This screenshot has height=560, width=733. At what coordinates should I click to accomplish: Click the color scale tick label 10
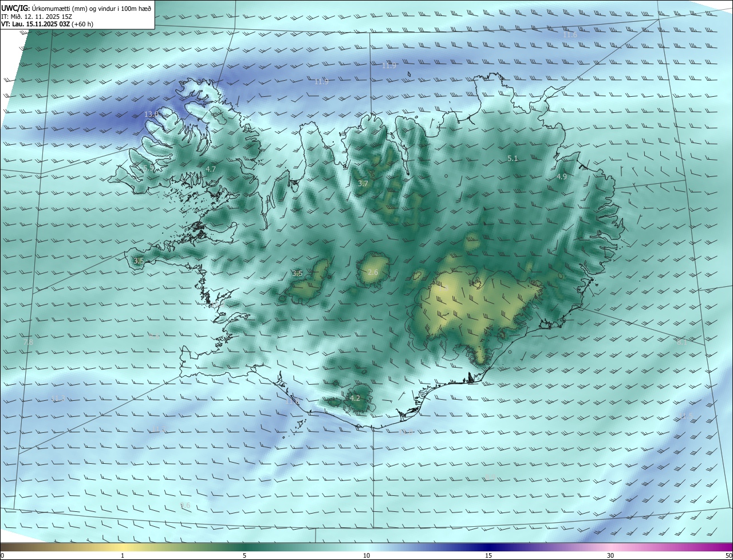point(366,555)
